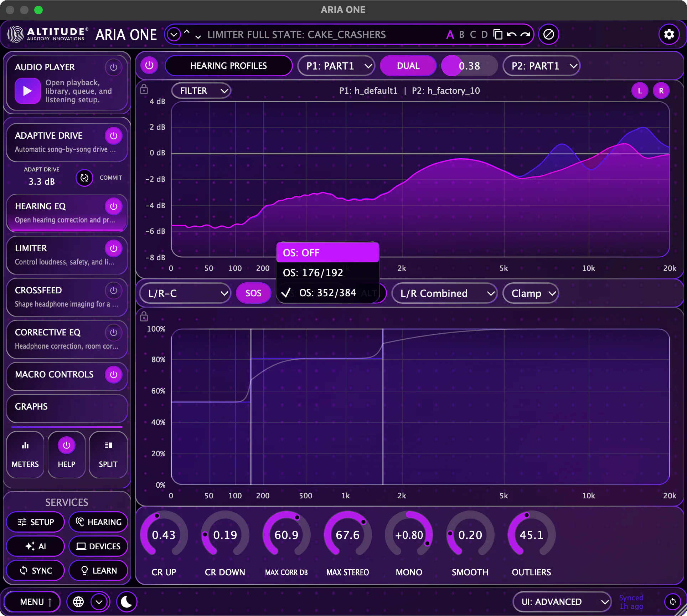Screen dimensions: 687x616
Task: Toggle Macro Controls power
Action: tap(114, 374)
